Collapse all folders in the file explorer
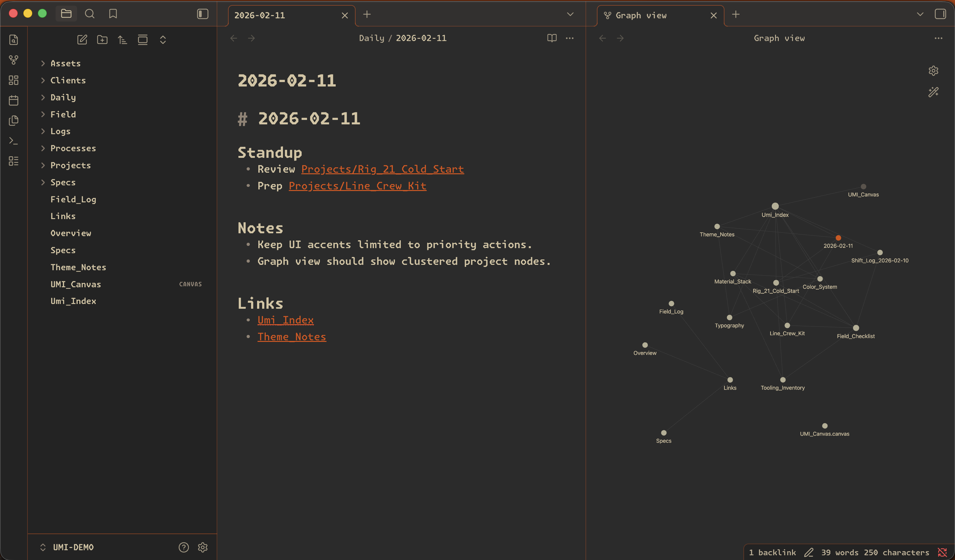Screen dimensions: 955x560 143,39
